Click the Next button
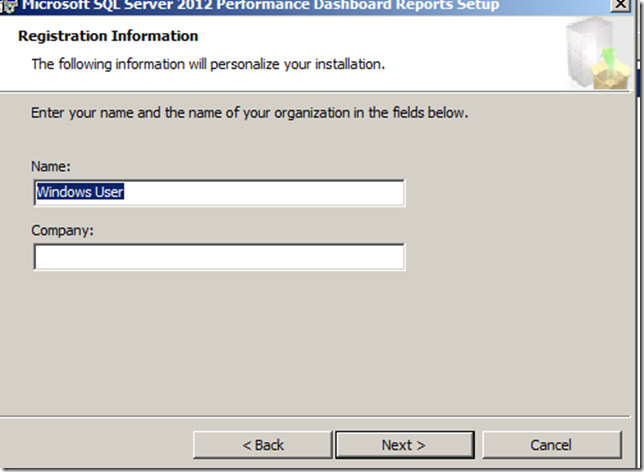 coord(404,445)
